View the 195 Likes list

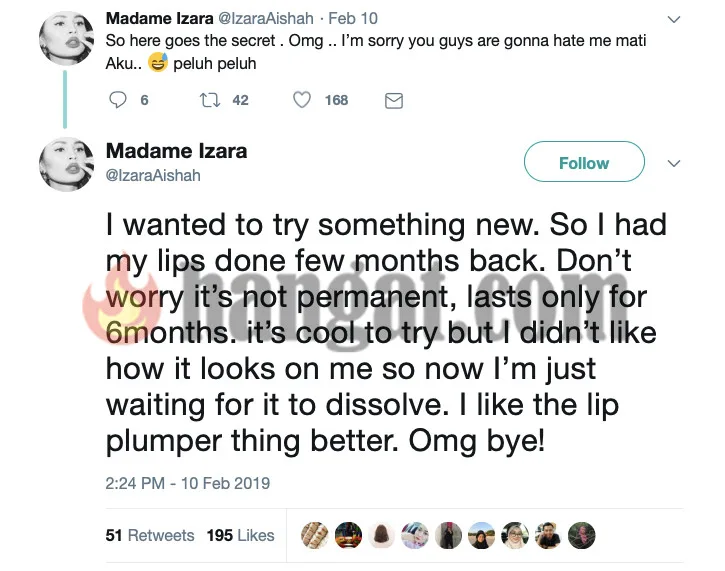click(x=240, y=535)
